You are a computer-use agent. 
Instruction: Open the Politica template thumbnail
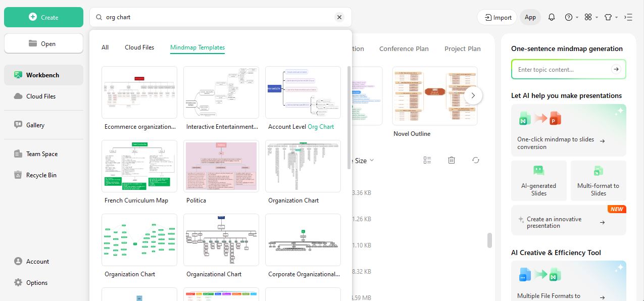pos(221,166)
